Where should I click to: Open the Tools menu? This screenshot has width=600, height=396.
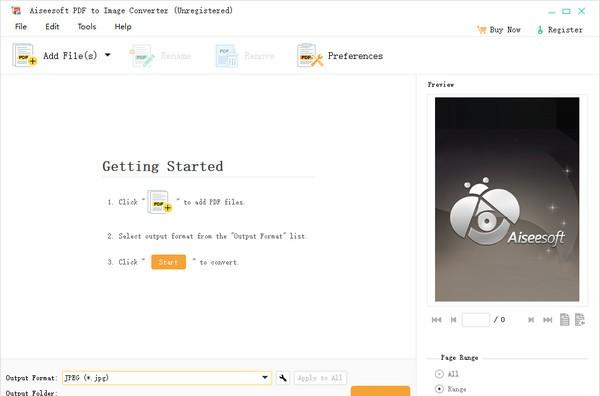pos(86,27)
